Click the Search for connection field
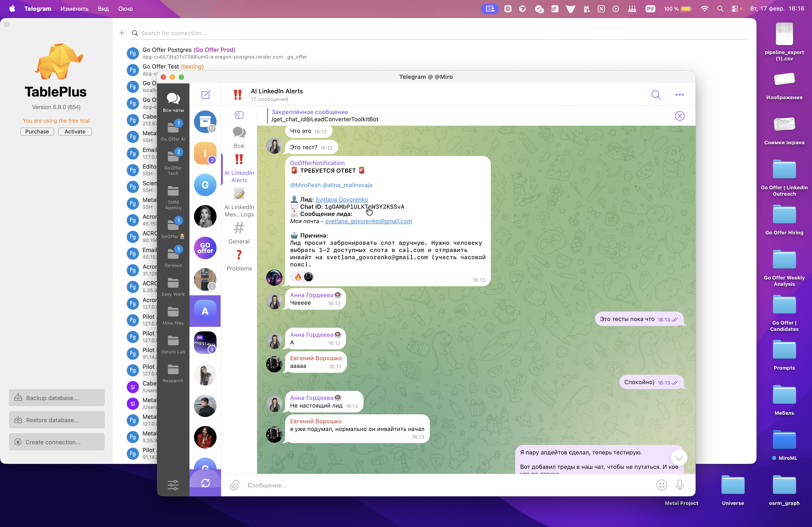The width and height of the screenshot is (812, 527). click(440, 33)
